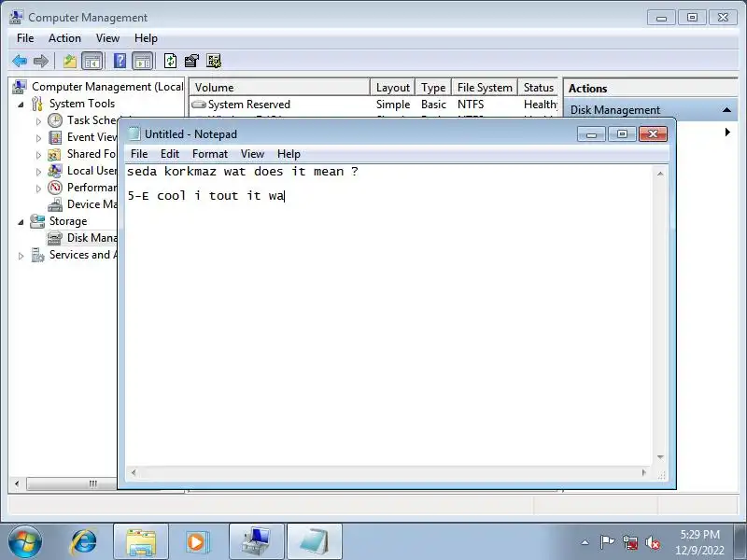The height and width of the screenshot is (560, 747).
Task: Click the volume muted tray icon
Action: (x=652, y=542)
